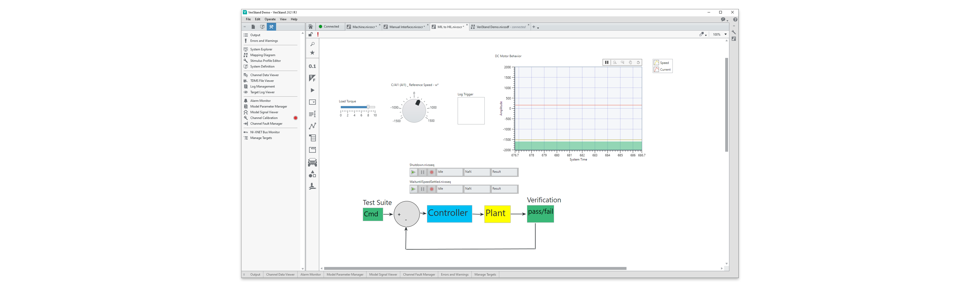The height and width of the screenshot is (287, 980).
Task: Select the graph pan hand tool
Action: [x=630, y=62]
